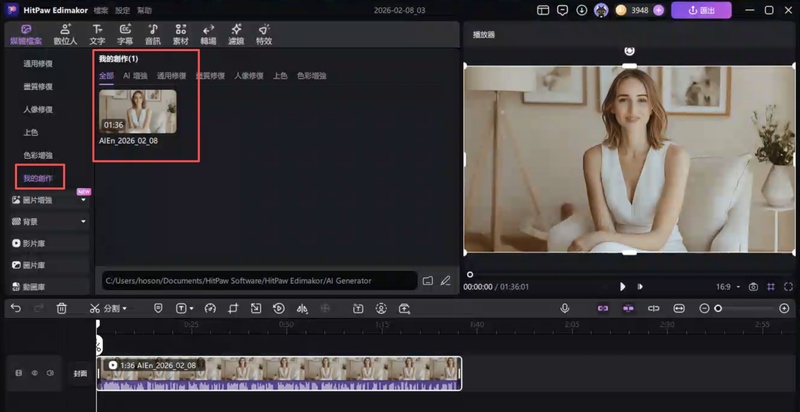This screenshot has width=800, height=412.
Task: Toggle the track lock icon
Action: point(18,373)
